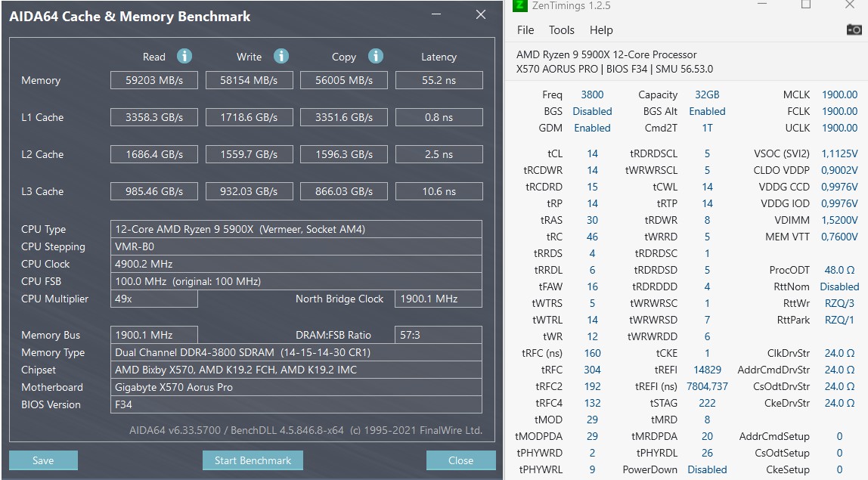Click the Read info icon

click(x=184, y=56)
